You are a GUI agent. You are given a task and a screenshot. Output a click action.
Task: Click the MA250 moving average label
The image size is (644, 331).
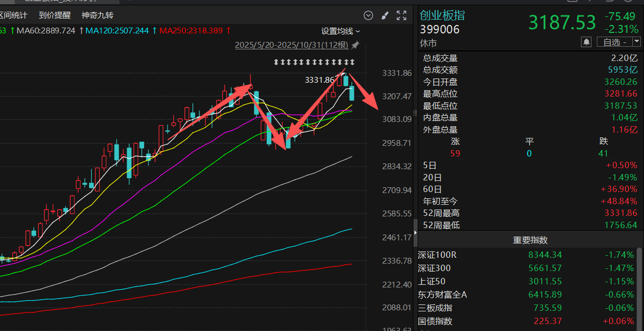pos(194,31)
